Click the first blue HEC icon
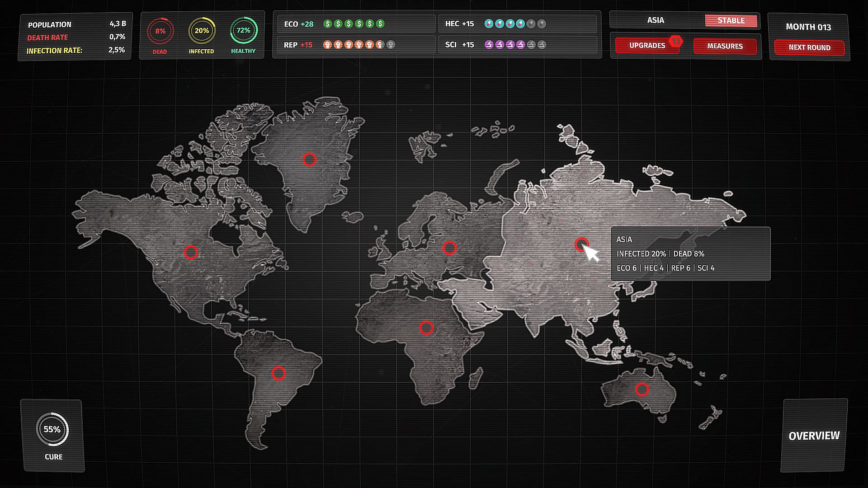 click(489, 24)
